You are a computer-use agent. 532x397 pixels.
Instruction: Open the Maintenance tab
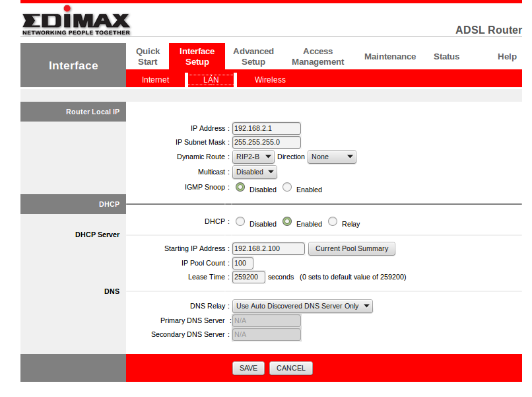[390, 57]
